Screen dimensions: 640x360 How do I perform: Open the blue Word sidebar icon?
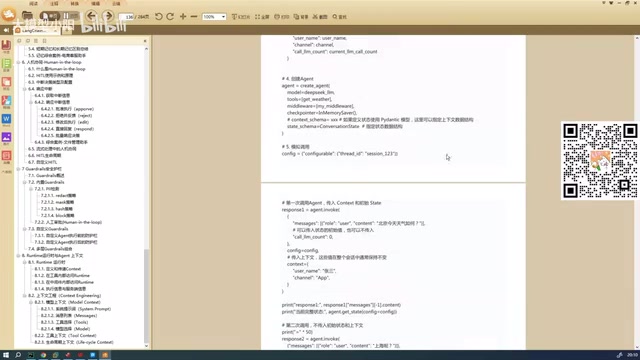click(x=7, y=119)
